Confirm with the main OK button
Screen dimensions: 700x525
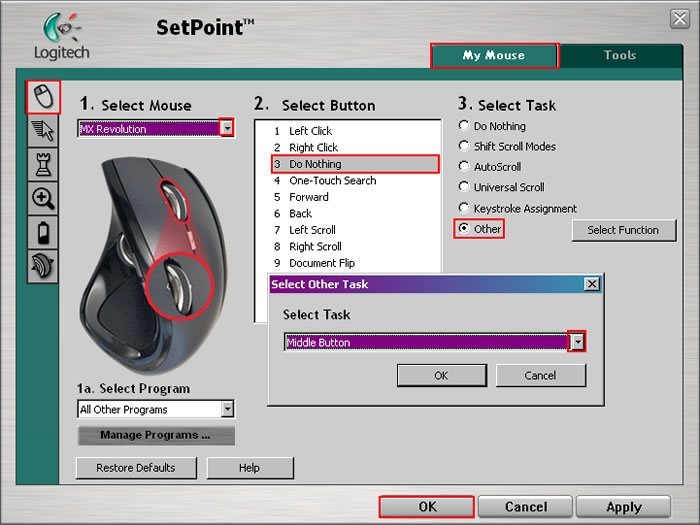pyautogui.click(x=427, y=507)
